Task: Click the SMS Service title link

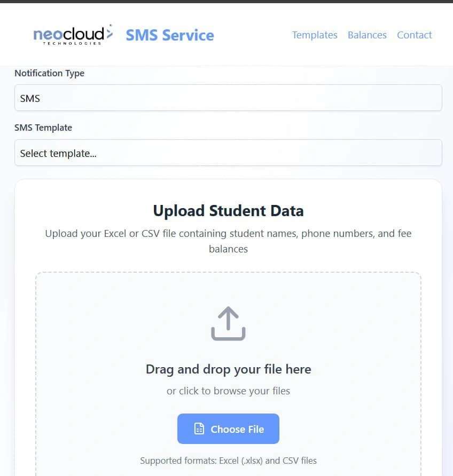Action: (170, 35)
